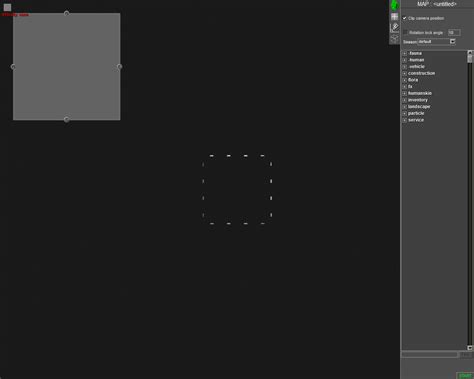Click the green START button
This screenshot has height=379, width=474.
point(465,376)
